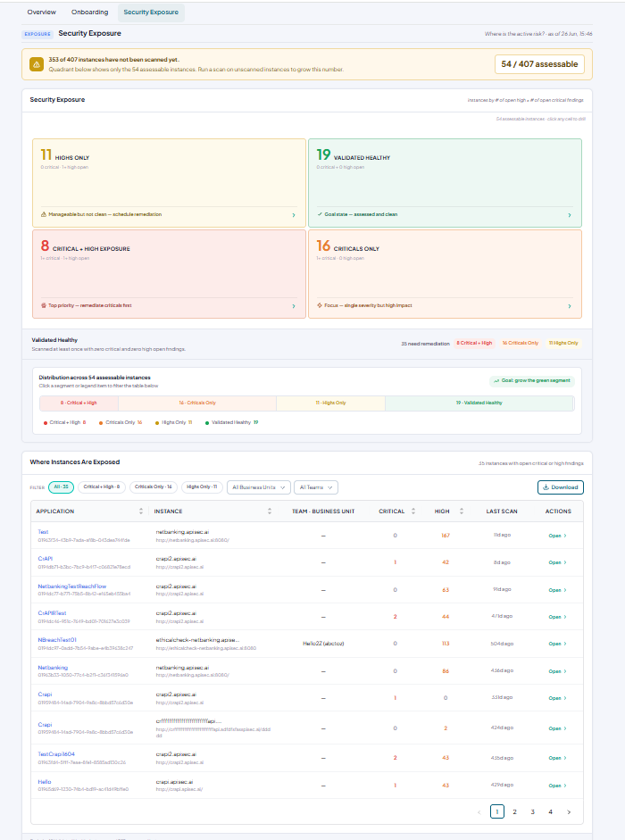
Task: Open the TestCrapi1604 application link
Action: (56, 754)
